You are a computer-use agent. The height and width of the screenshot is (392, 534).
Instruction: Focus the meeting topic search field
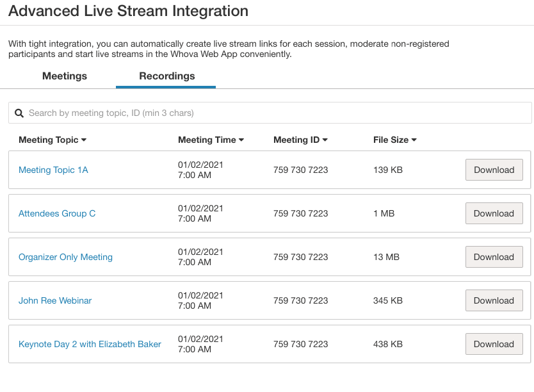(275, 113)
